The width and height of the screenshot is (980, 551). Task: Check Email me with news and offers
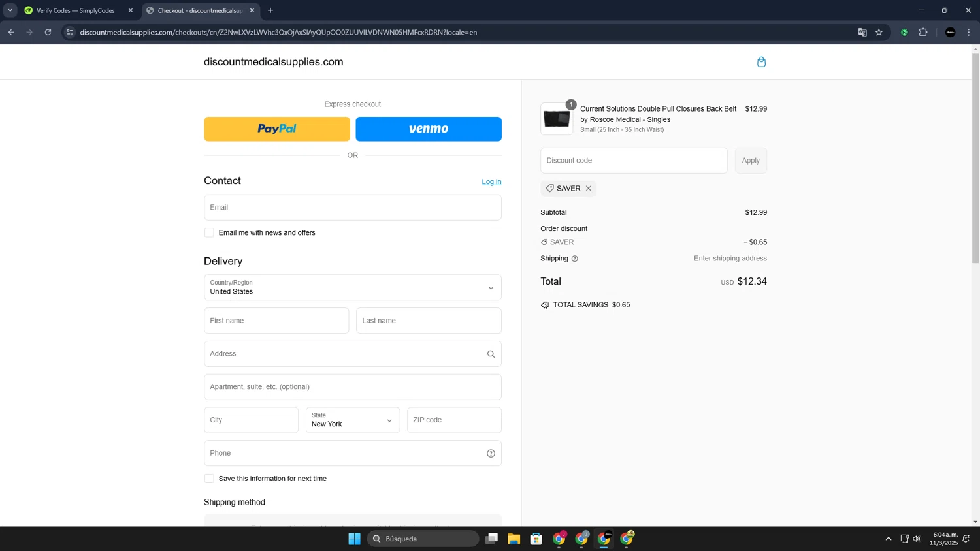(209, 233)
